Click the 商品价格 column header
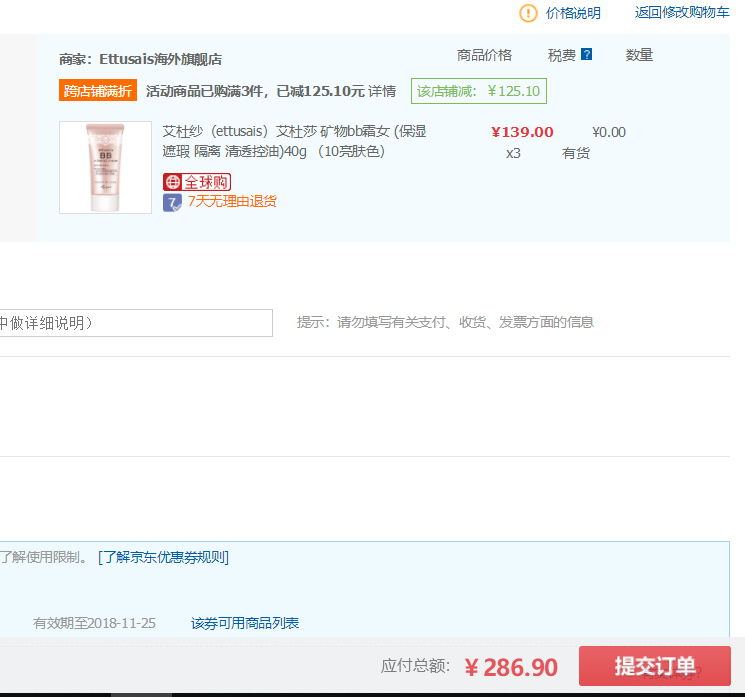The height and width of the screenshot is (697, 745). 484,55
